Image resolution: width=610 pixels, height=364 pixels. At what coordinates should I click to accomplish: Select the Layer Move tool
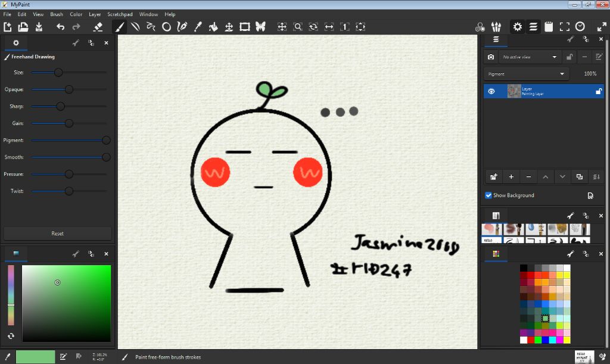pos(229,27)
